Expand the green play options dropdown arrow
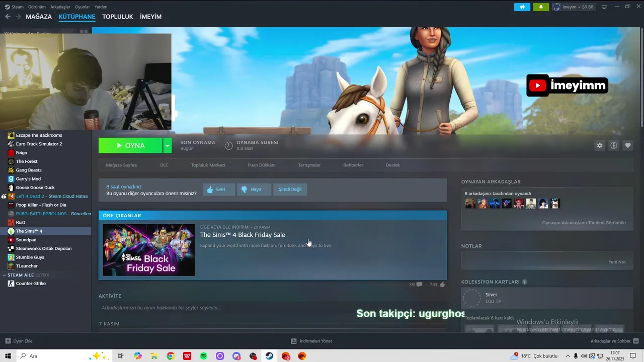The width and height of the screenshot is (644, 362). (168, 145)
